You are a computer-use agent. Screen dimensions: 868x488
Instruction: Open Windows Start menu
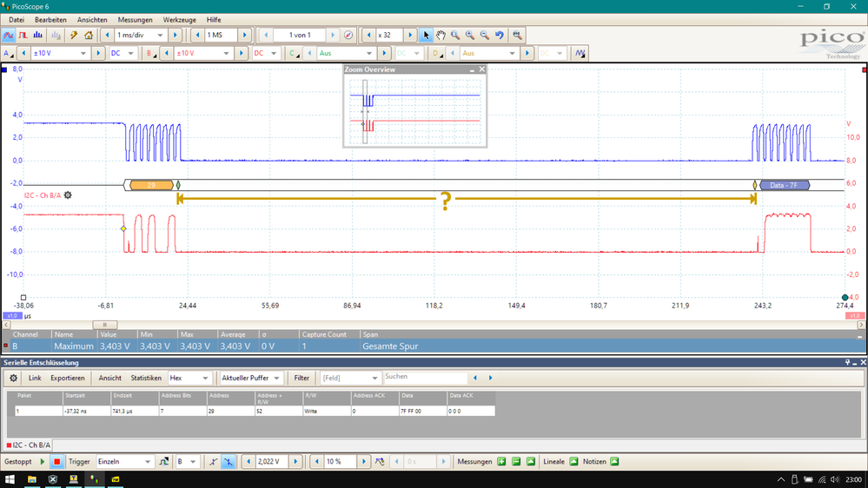coord(10,479)
